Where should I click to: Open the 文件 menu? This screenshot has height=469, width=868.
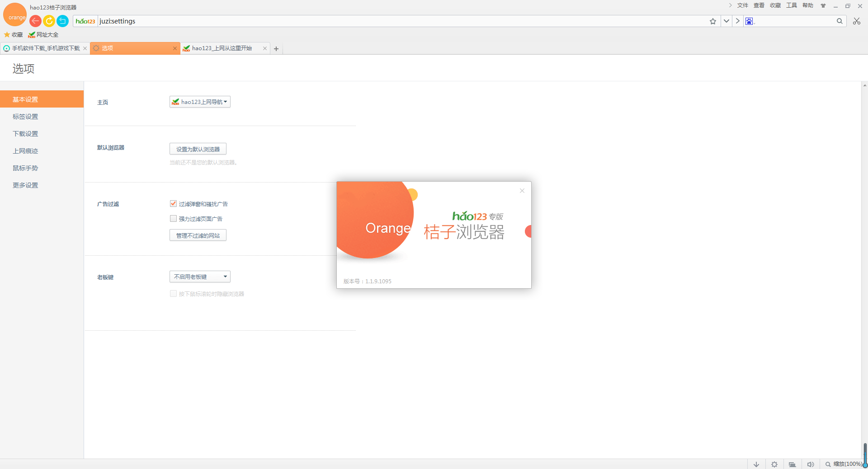click(743, 5)
